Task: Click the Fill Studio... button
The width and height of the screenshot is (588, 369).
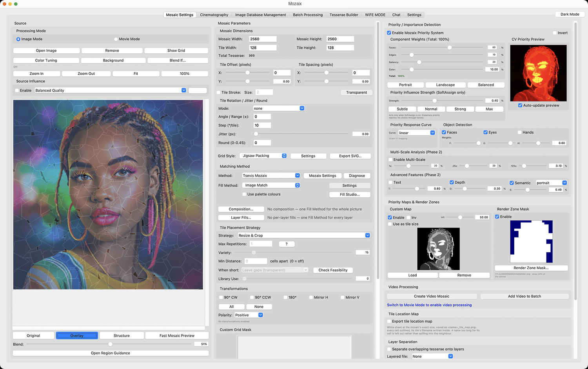Action: (x=350, y=195)
